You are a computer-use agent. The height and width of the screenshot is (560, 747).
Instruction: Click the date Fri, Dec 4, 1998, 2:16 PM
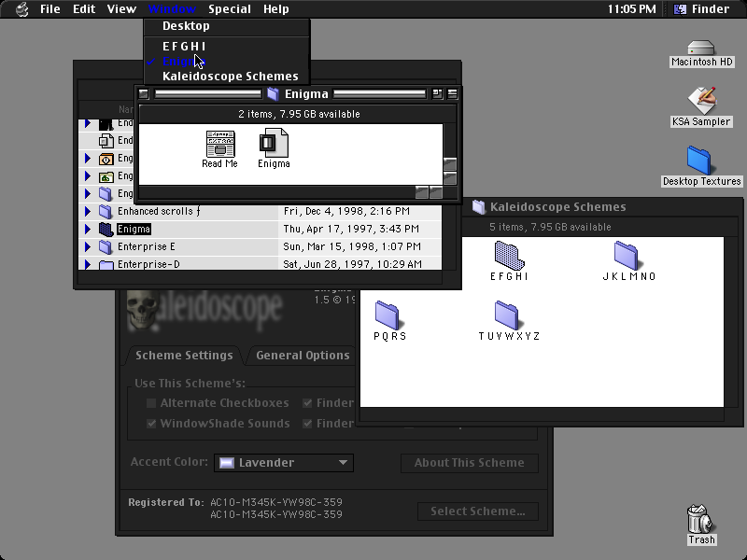[x=346, y=211]
